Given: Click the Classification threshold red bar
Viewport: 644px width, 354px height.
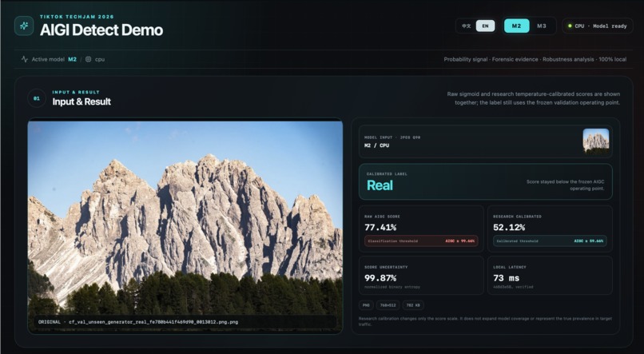Looking at the screenshot, I should click(x=421, y=241).
